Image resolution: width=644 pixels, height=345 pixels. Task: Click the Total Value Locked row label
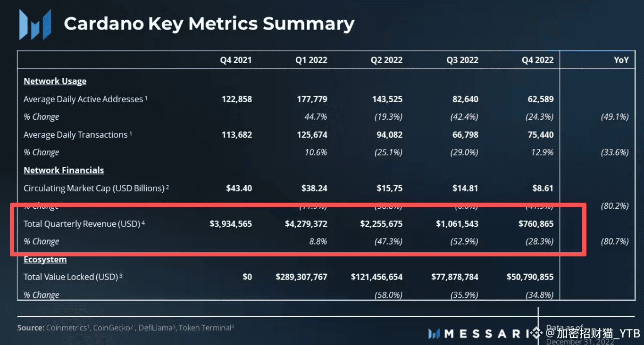73,277
